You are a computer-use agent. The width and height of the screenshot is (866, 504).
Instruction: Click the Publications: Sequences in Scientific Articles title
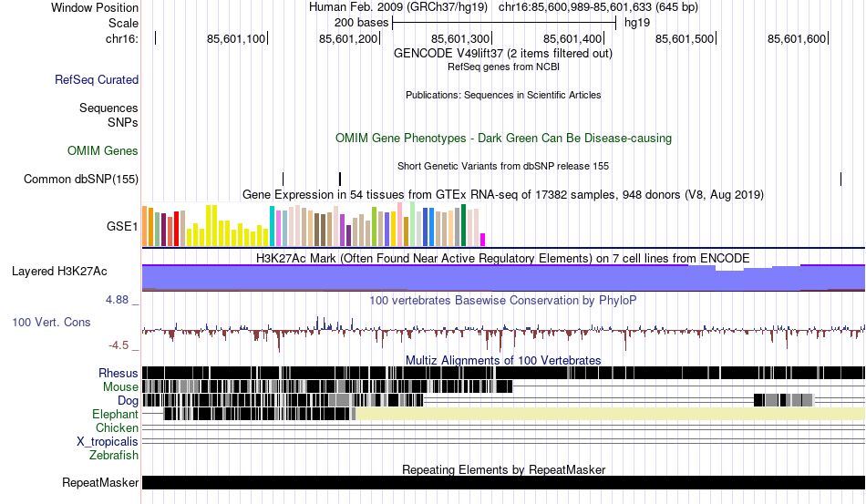click(x=503, y=95)
